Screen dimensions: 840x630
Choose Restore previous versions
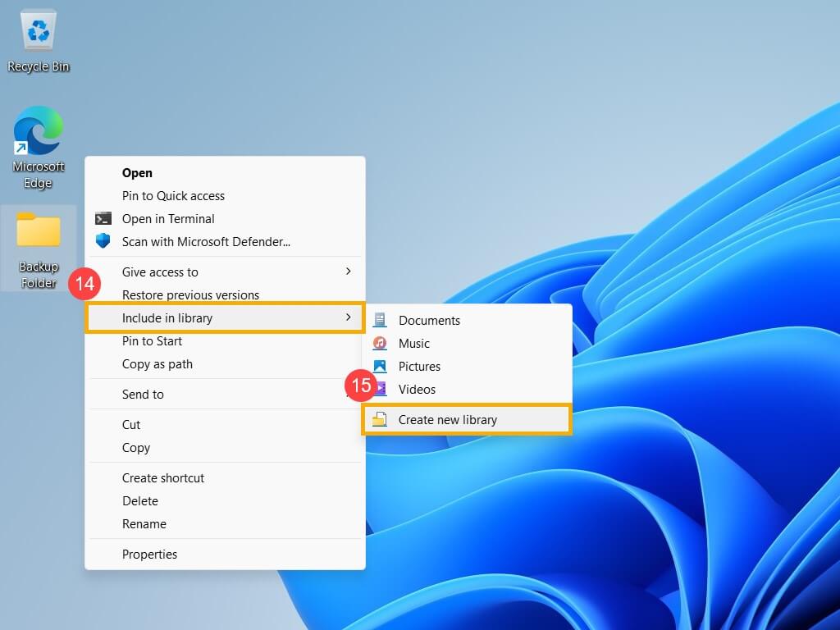(190, 295)
